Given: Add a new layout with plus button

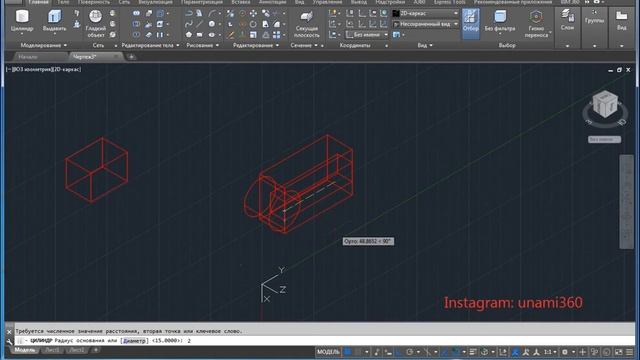Looking at the screenshot, I should point(96,350).
